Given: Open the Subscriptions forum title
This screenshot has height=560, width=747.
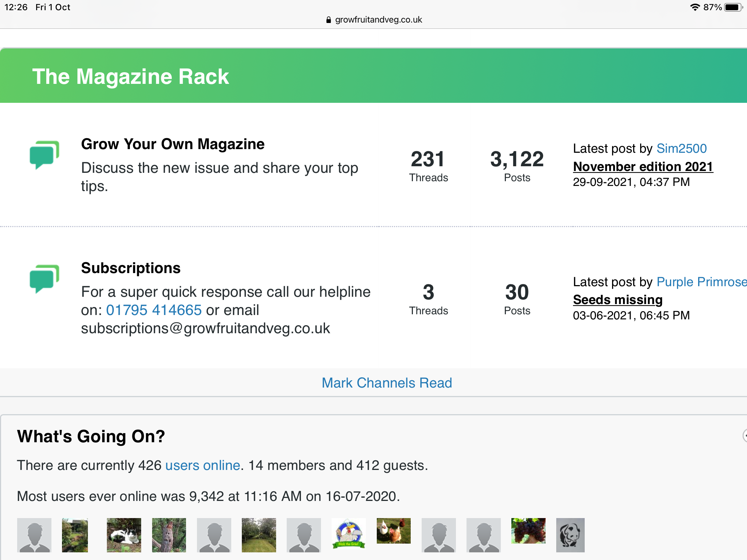Looking at the screenshot, I should tap(131, 268).
